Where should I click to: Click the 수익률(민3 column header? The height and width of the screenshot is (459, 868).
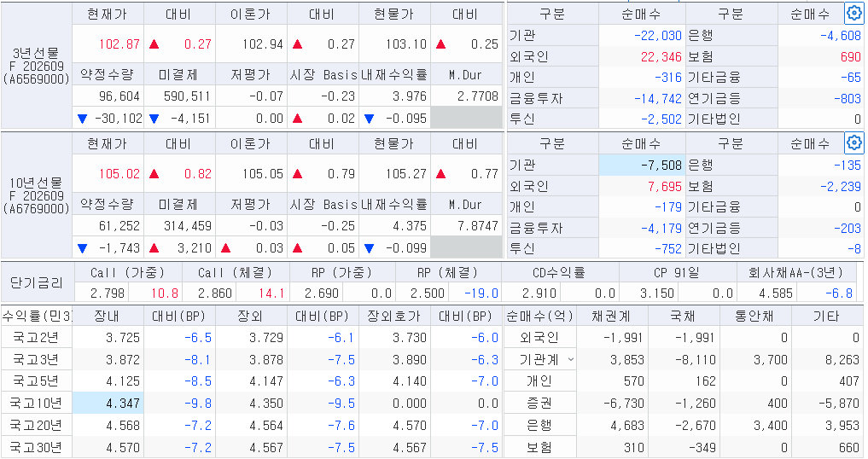(x=37, y=317)
